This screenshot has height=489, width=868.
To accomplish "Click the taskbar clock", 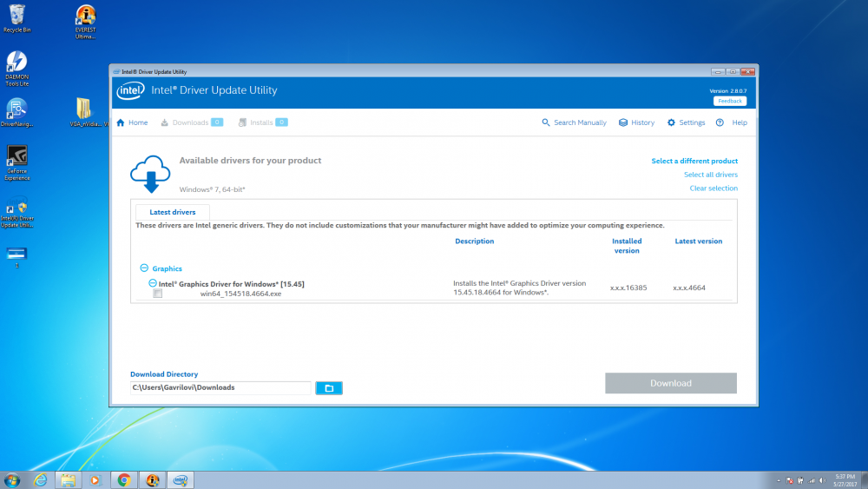I will click(x=845, y=480).
